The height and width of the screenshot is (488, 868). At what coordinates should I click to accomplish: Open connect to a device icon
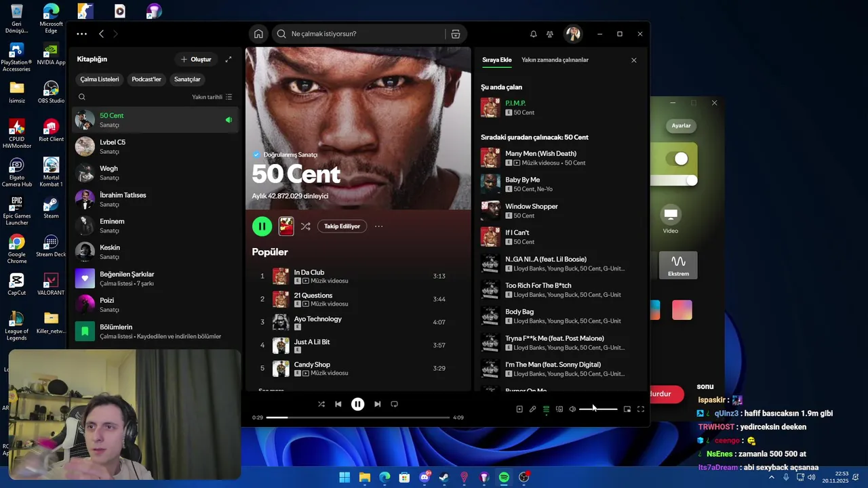pos(559,409)
